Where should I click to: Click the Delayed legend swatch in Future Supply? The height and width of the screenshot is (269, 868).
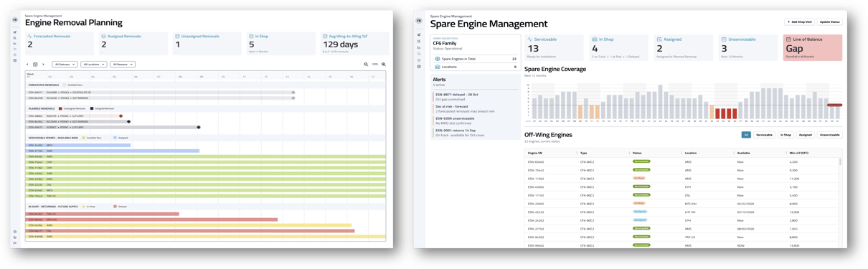click(115, 207)
